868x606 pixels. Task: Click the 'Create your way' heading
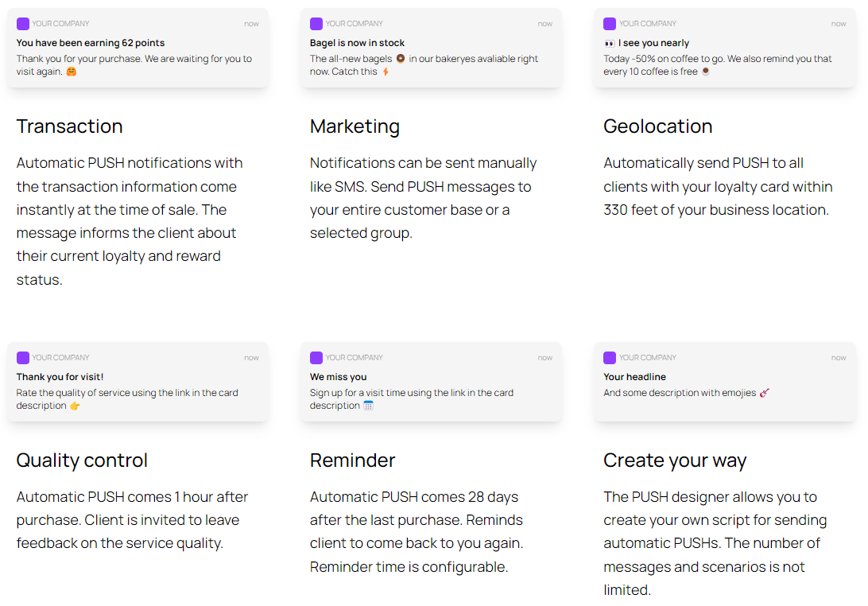click(x=675, y=460)
